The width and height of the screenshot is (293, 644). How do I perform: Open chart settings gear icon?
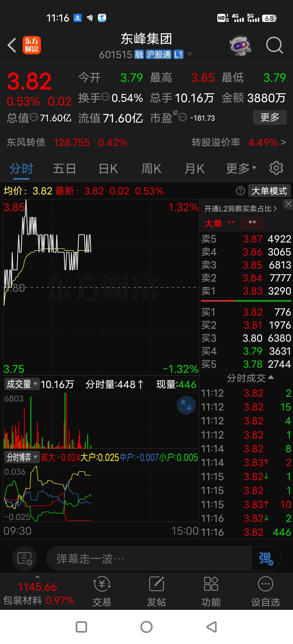point(276,168)
